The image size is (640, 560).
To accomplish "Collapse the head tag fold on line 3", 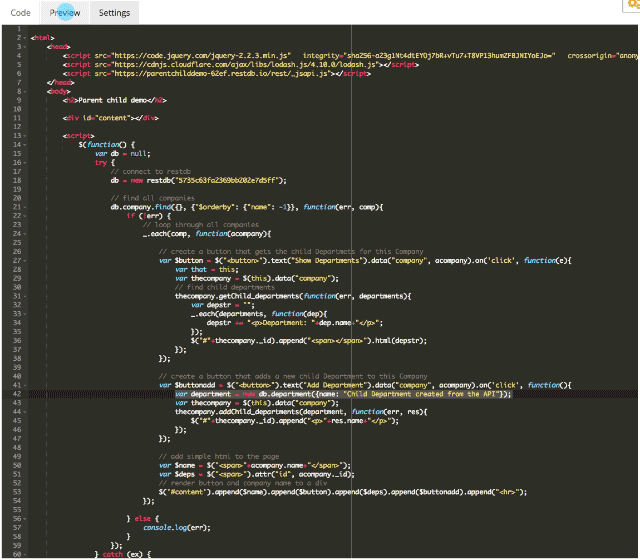I will coord(25,47).
